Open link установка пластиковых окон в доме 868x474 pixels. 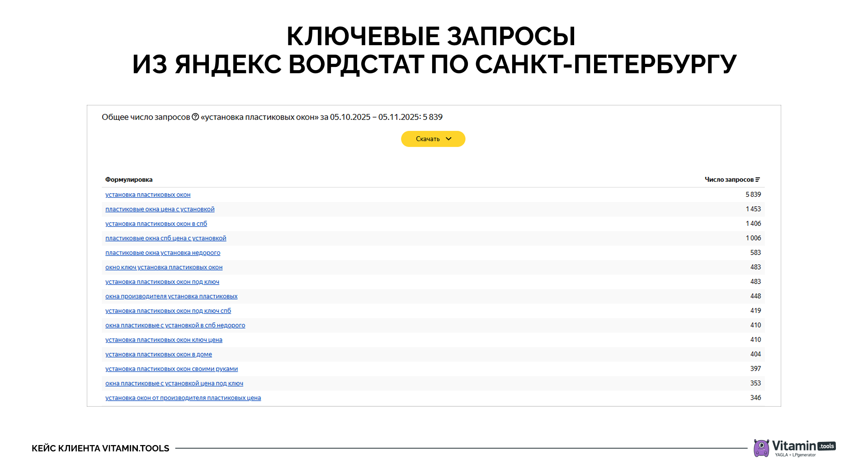(158, 354)
